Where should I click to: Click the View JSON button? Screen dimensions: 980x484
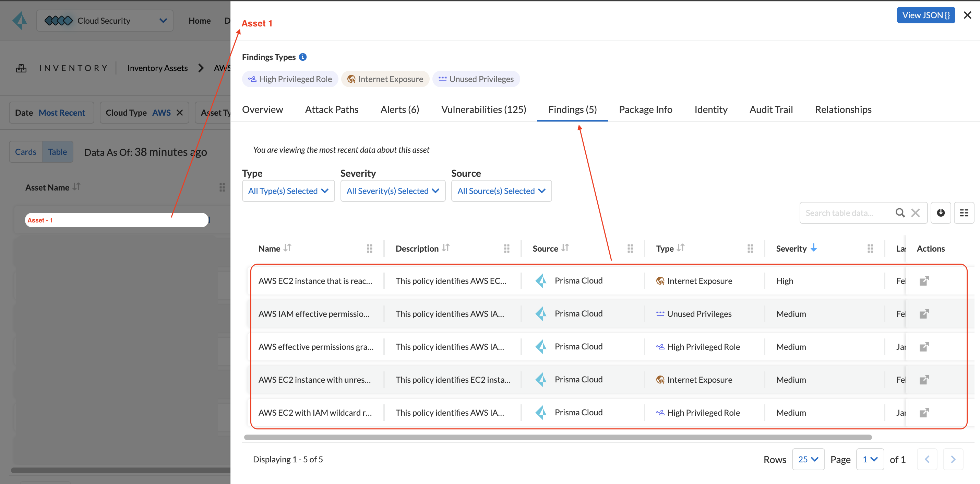tap(925, 15)
